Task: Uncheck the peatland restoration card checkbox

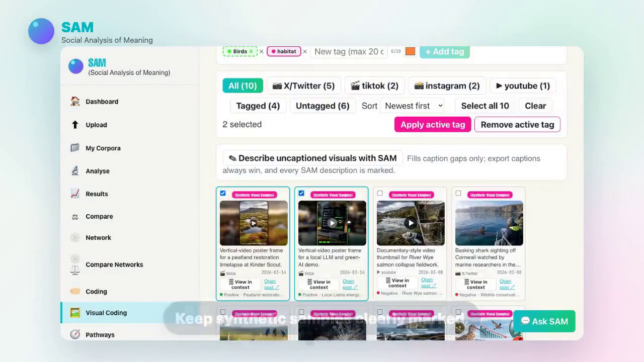Action: [223, 193]
